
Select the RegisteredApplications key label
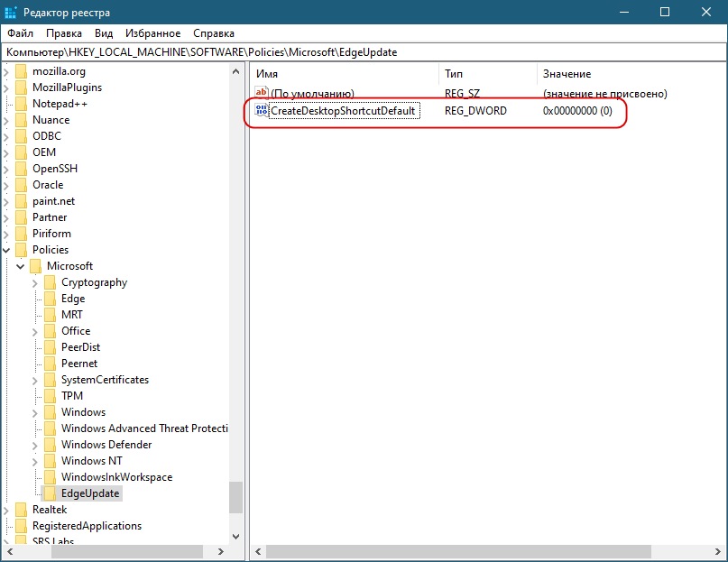pyautogui.click(x=87, y=526)
